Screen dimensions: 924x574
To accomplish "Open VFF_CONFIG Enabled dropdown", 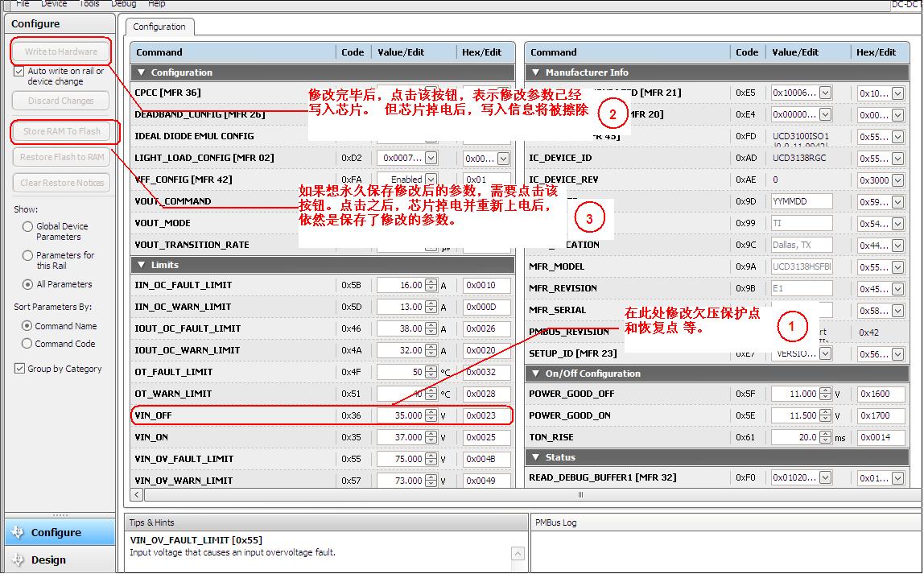I will 431,180.
